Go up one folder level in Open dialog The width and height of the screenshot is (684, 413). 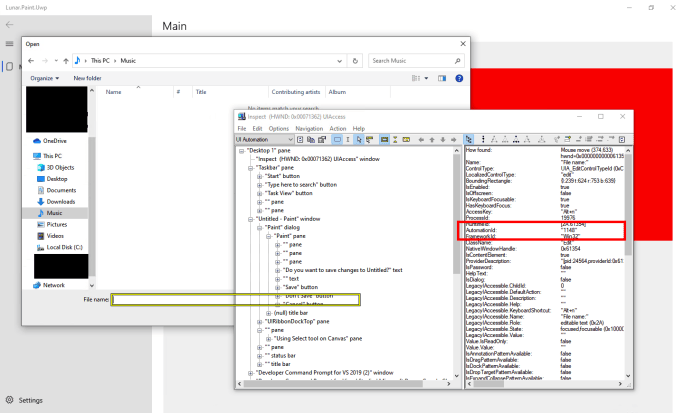pyautogui.click(x=66, y=61)
